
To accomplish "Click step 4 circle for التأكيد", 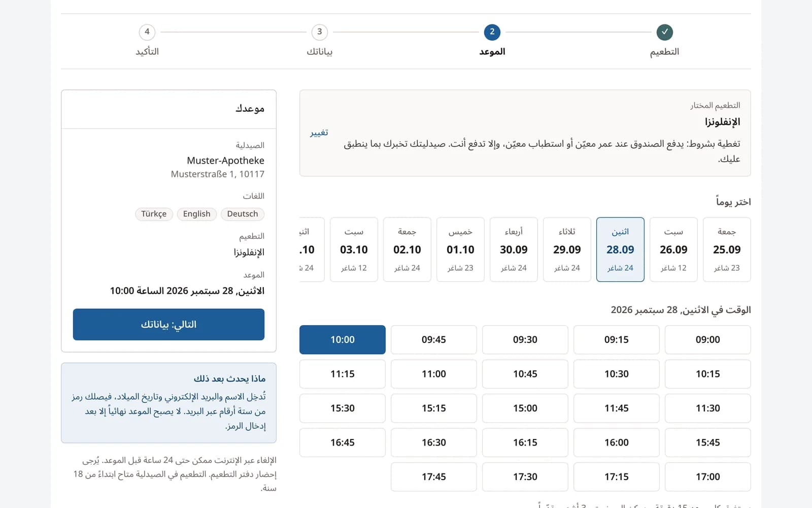I will [147, 32].
